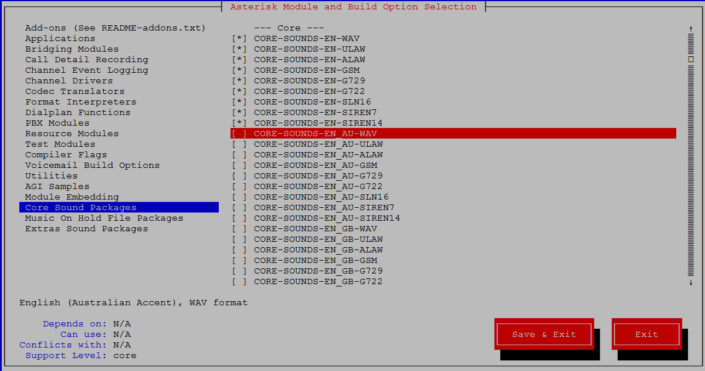Toggle CORE-SOUNDS-EN-WAV checkbox
Viewport: 705px width, 371px height.
[239, 39]
